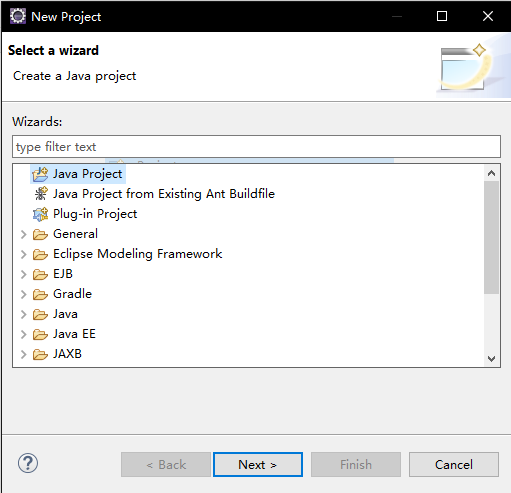
Task: Expand the General category
Action: [23, 234]
